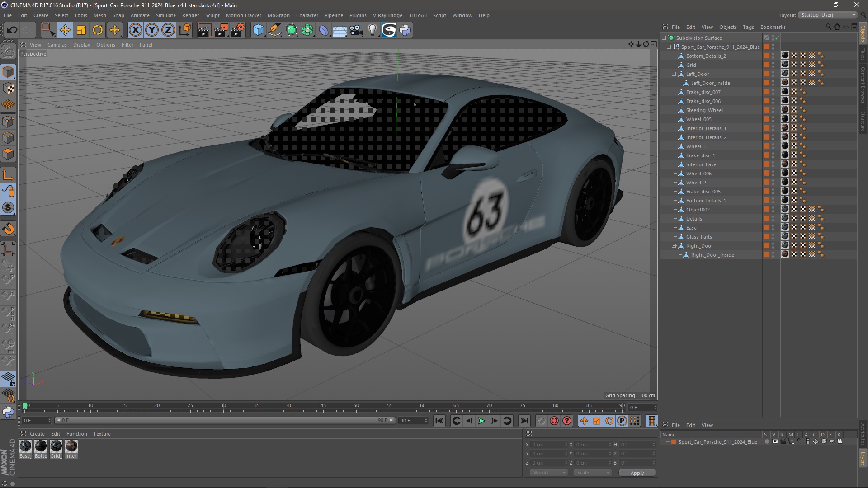Switch to Texture mode in left sidebar
Image resolution: width=868 pixels, height=488 pixels.
8,89
